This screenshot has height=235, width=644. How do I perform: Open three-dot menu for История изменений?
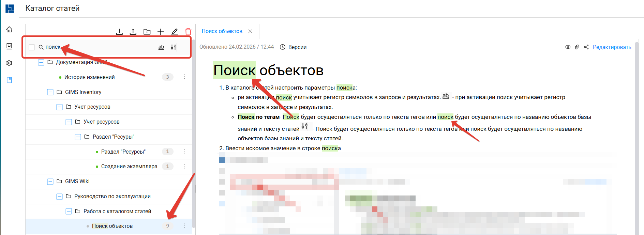point(184,77)
